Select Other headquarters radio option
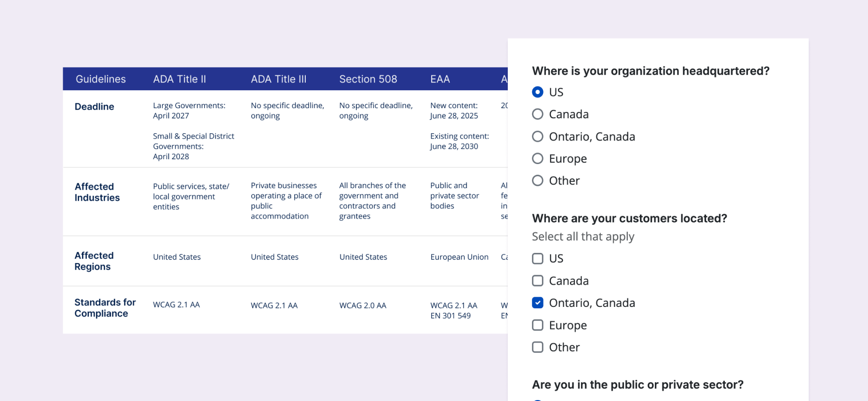The width and height of the screenshot is (868, 401). (538, 180)
